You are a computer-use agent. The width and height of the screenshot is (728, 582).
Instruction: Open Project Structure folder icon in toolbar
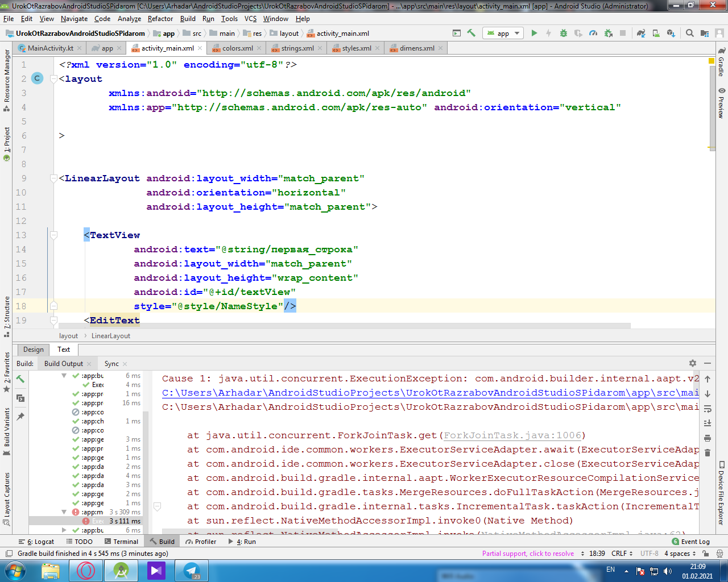point(706,33)
